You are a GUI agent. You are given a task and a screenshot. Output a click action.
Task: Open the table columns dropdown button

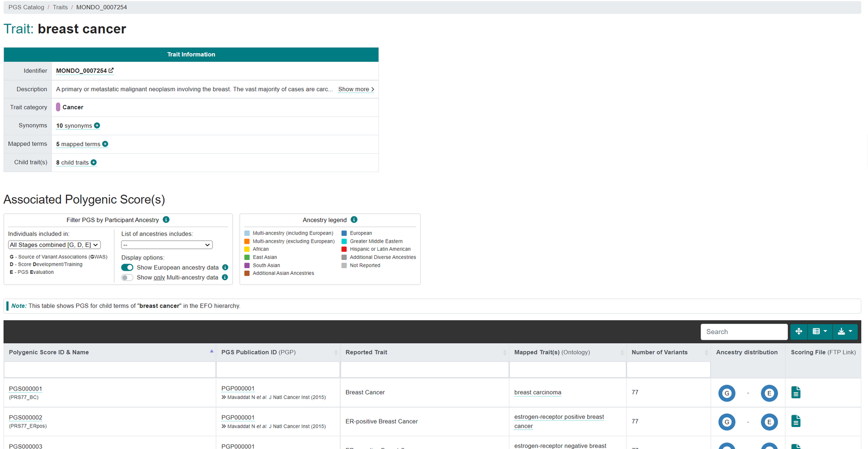pyautogui.click(x=819, y=332)
